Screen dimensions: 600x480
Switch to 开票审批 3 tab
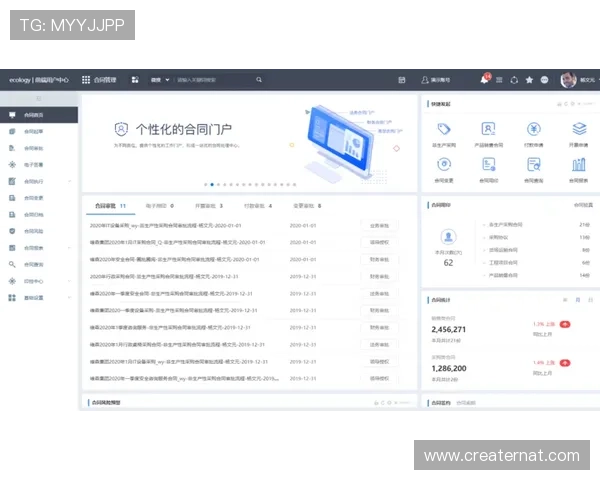209,206
